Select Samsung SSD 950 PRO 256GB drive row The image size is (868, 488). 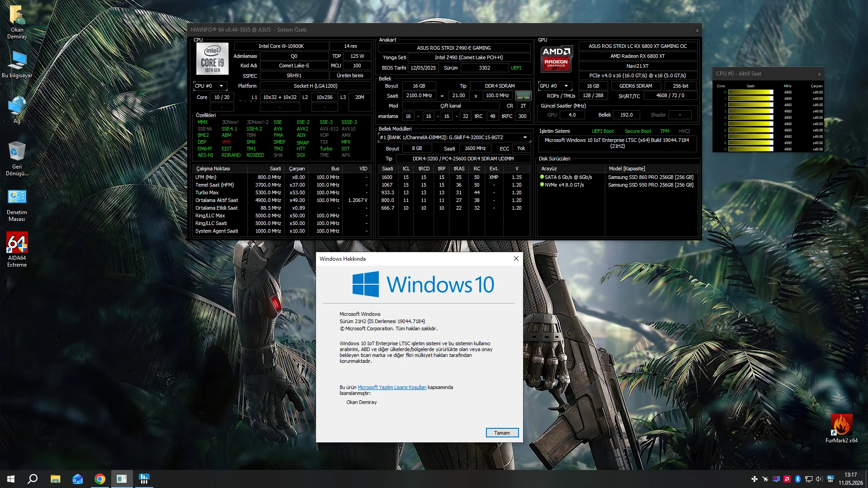(618, 185)
